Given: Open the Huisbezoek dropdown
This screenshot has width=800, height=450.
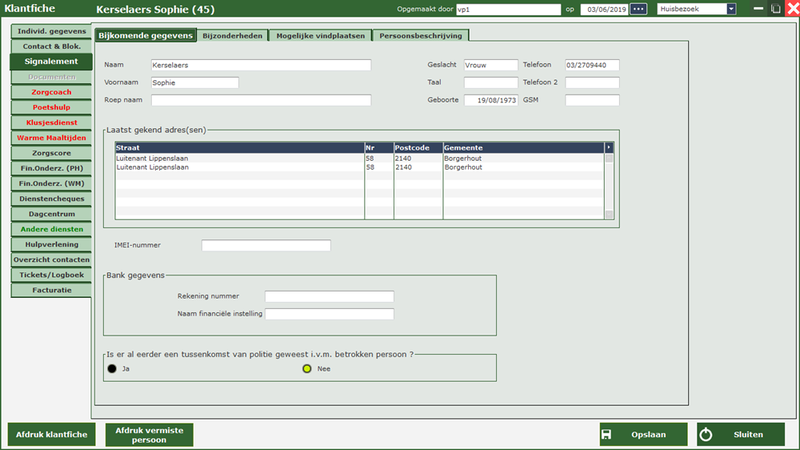Looking at the screenshot, I should click(731, 9).
